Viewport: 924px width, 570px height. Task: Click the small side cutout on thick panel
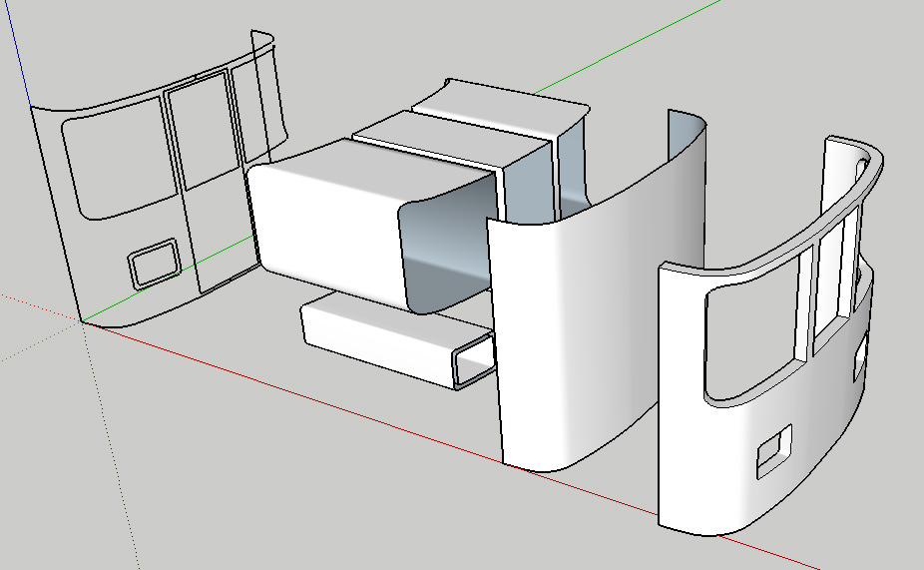click(858, 361)
